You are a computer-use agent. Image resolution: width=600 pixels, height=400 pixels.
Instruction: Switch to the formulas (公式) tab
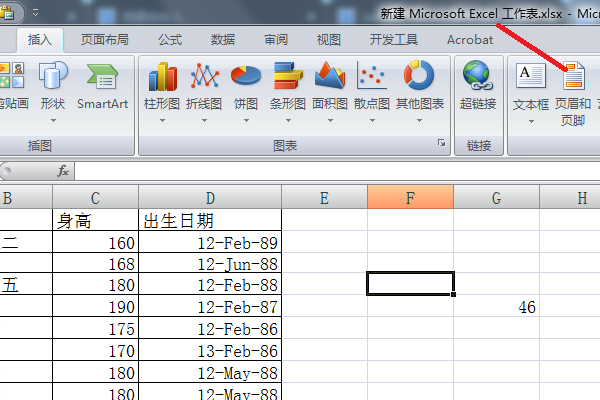pos(170,40)
